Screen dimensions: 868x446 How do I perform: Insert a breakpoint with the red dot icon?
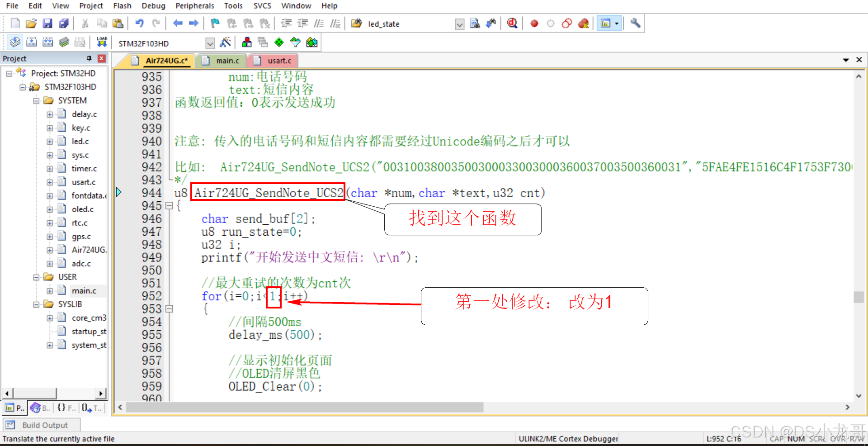pyautogui.click(x=534, y=24)
